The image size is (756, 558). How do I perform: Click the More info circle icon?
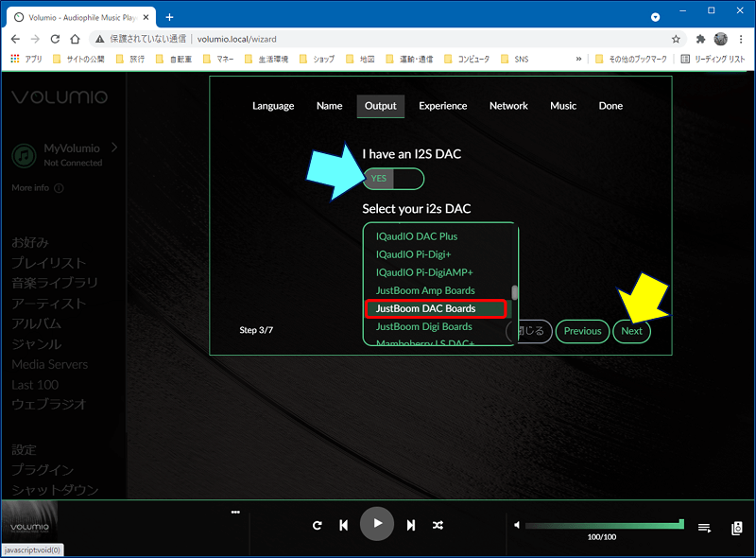click(x=59, y=188)
